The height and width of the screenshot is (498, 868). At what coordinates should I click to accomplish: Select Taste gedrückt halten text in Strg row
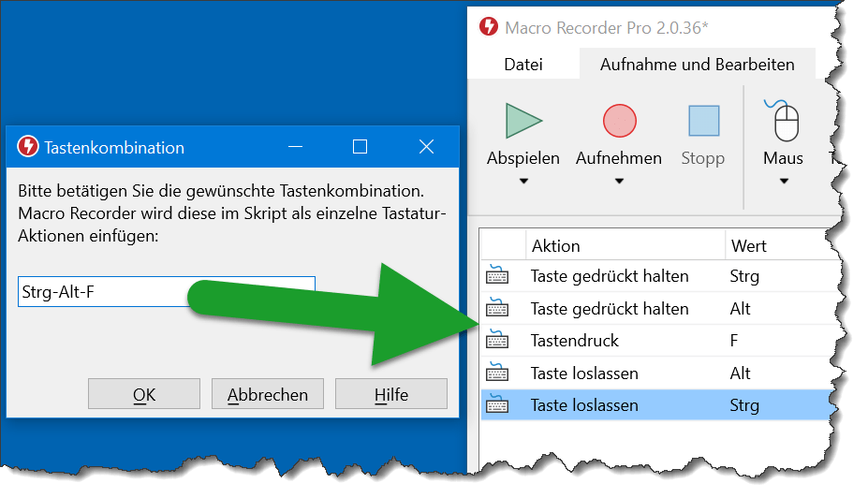point(610,276)
